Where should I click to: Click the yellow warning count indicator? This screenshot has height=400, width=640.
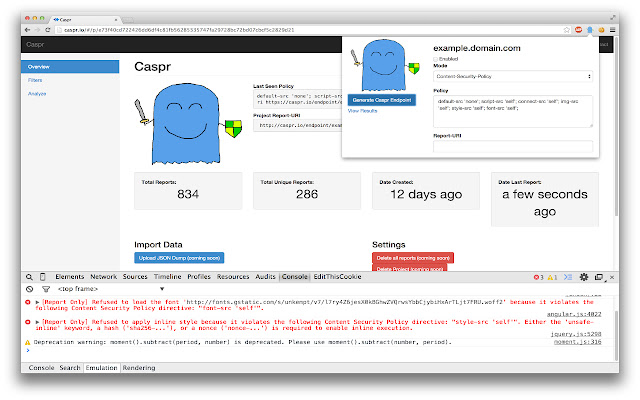[552, 277]
